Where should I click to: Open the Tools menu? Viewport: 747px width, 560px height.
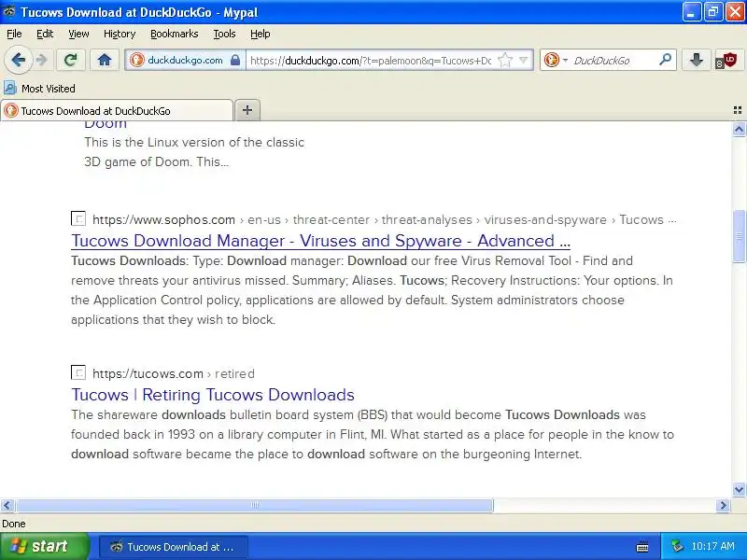(224, 34)
